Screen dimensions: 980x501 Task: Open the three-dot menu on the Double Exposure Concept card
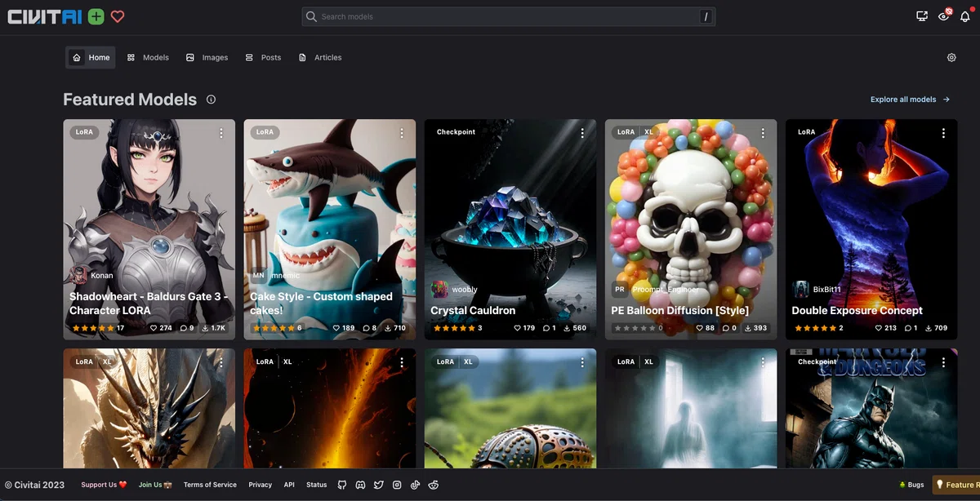[943, 132]
